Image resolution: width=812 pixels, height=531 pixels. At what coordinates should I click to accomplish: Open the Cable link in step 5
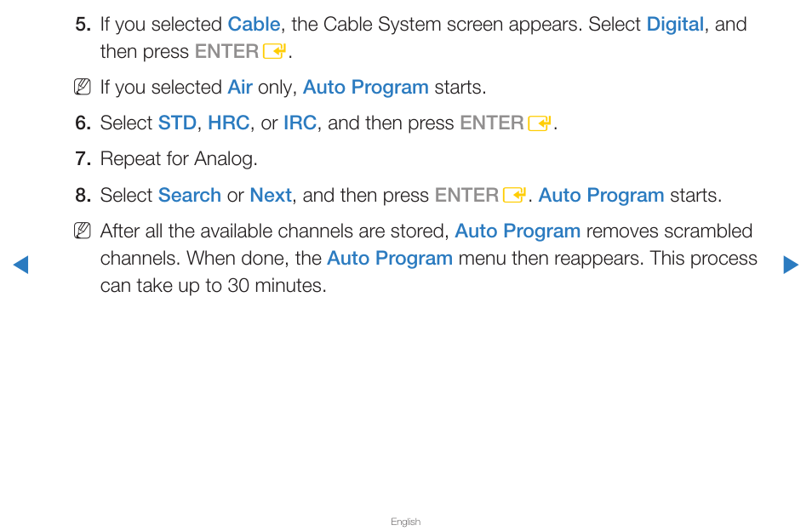[x=254, y=25]
